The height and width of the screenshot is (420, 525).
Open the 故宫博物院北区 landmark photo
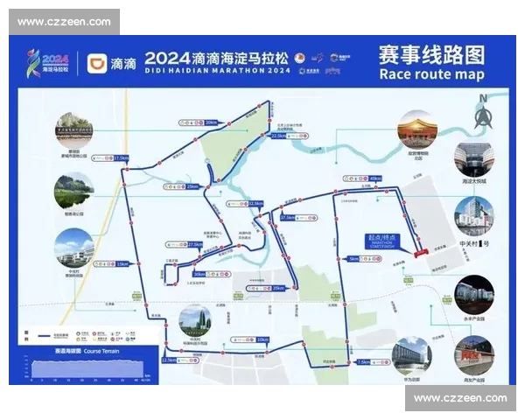click(x=417, y=130)
